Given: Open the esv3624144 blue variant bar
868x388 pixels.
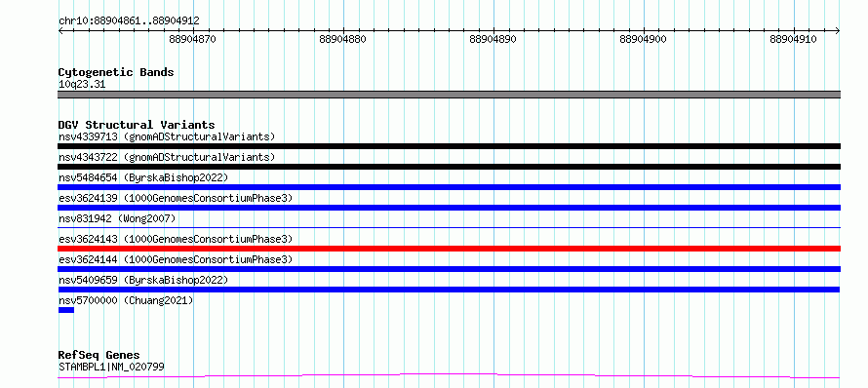Looking at the screenshot, I should pyautogui.click(x=449, y=269).
